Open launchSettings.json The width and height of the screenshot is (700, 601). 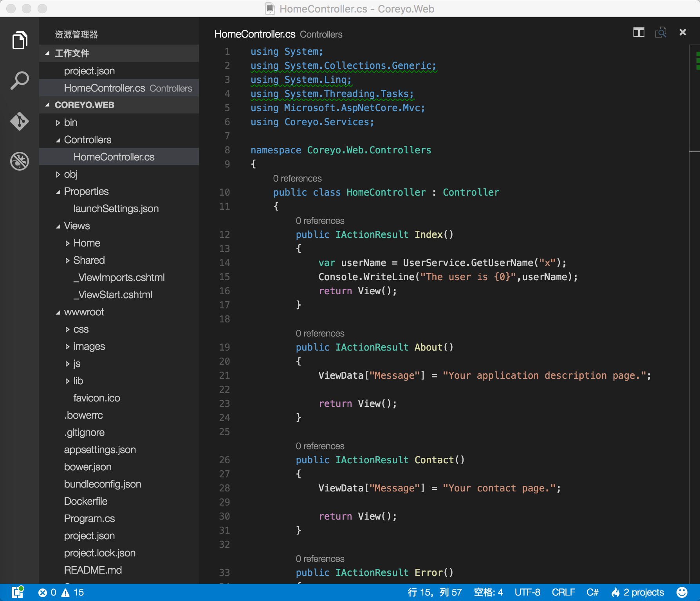(x=119, y=209)
